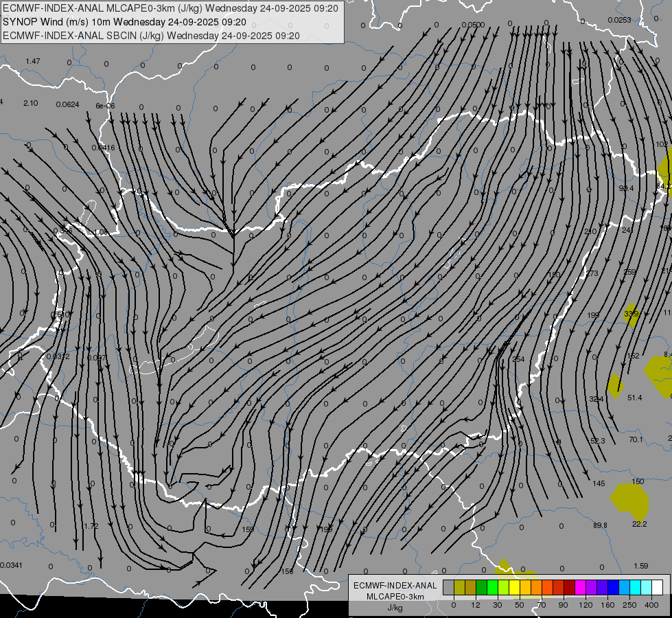
Task: Click the gray legend swatch below zero
Action: 449,588
